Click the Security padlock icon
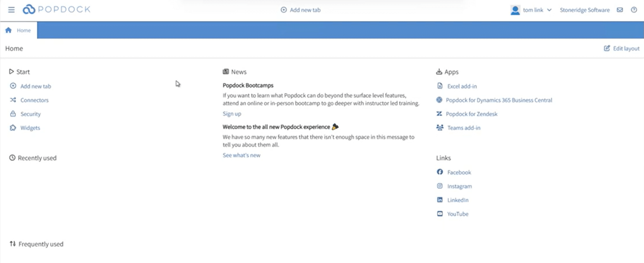This screenshot has width=644, height=263. (13, 114)
